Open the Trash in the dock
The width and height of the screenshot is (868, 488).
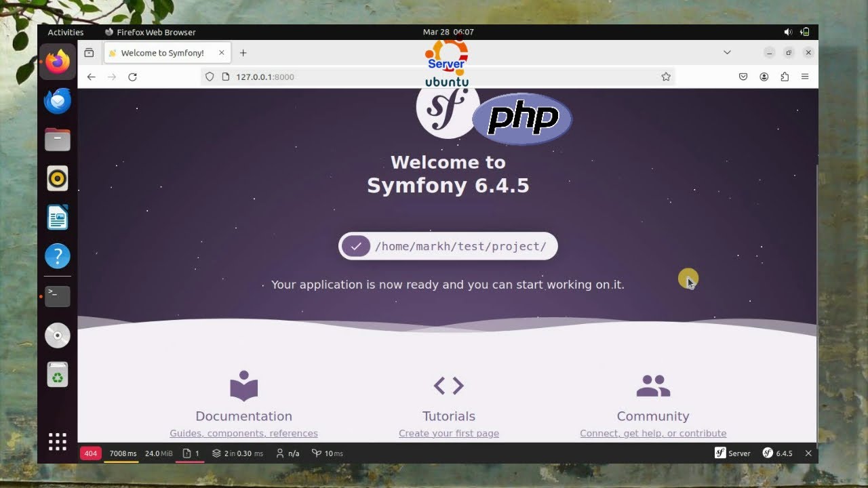pos(58,374)
